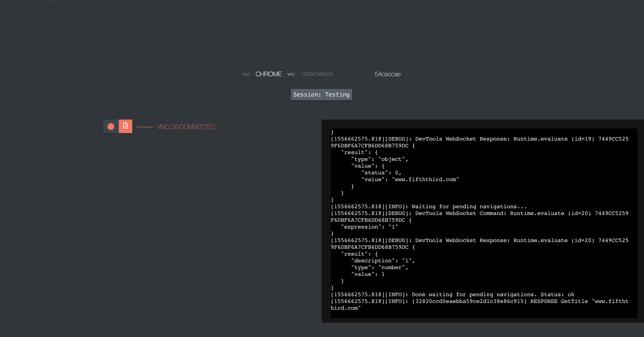644x337 pixels.
Task: Click the 'vnc' label in session header
Action: point(291,74)
